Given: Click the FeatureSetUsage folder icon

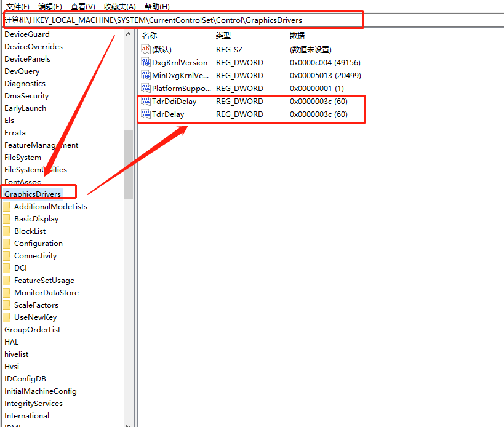Looking at the screenshot, I should (7, 281).
